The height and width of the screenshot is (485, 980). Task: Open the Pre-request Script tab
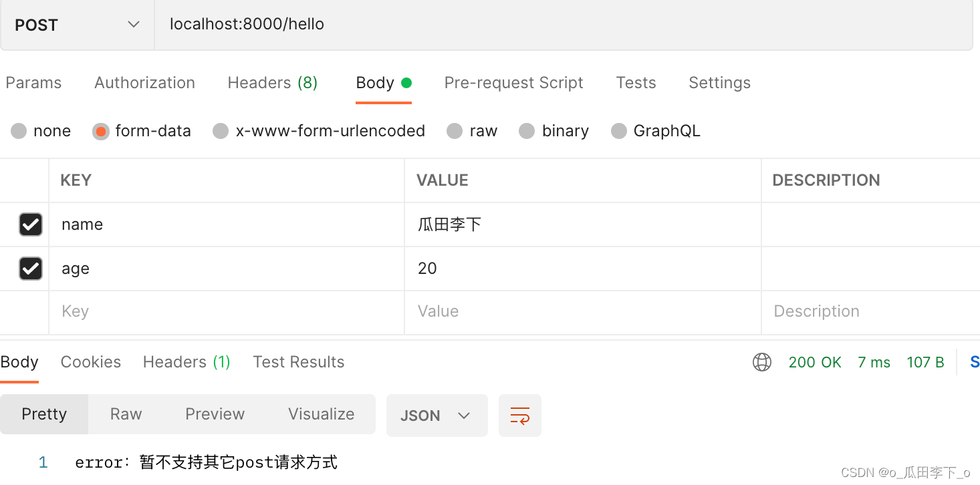[x=513, y=83]
